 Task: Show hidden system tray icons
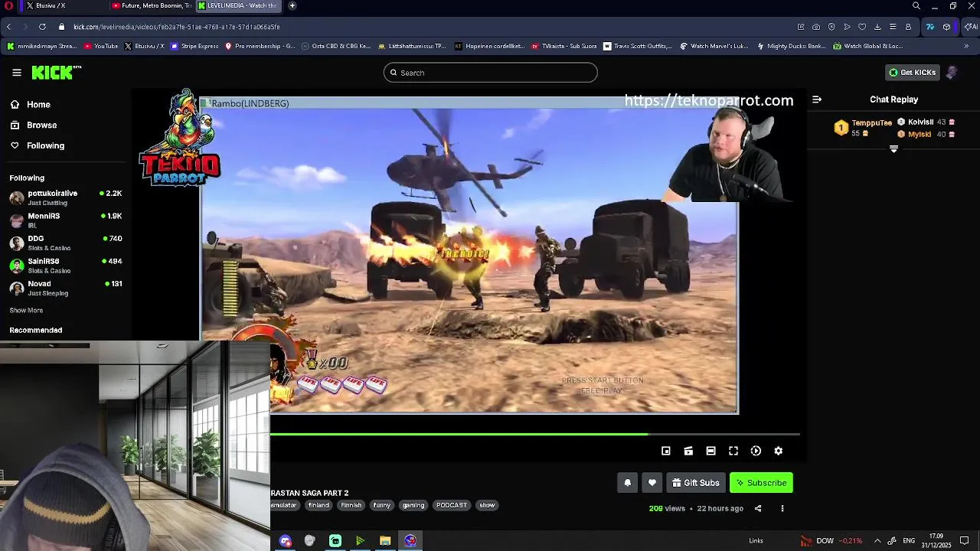tap(877, 541)
